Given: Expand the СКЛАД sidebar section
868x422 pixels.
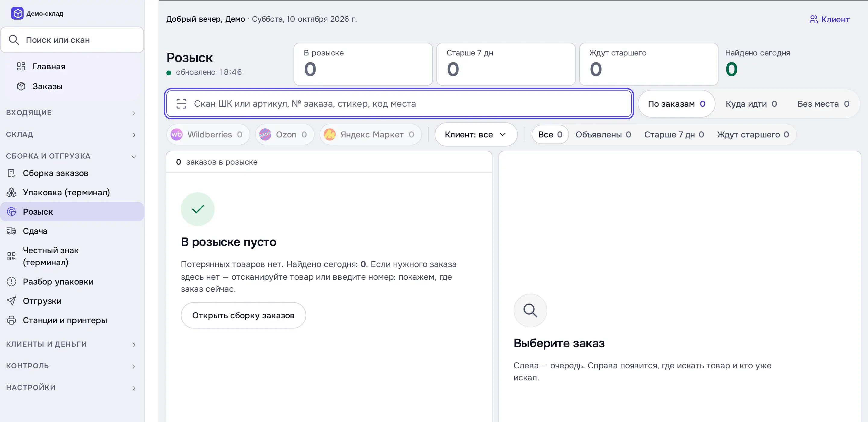Looking at the screenshot, I should tap(72, 134).
